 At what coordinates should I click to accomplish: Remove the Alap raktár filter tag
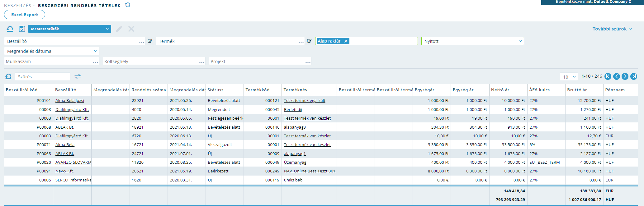346,41
